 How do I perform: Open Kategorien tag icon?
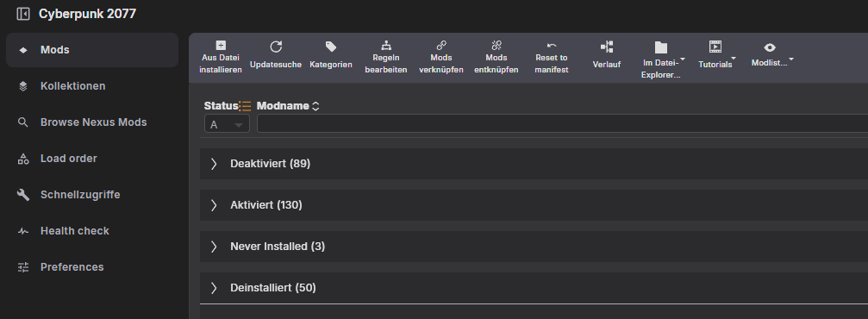(331, 47)
